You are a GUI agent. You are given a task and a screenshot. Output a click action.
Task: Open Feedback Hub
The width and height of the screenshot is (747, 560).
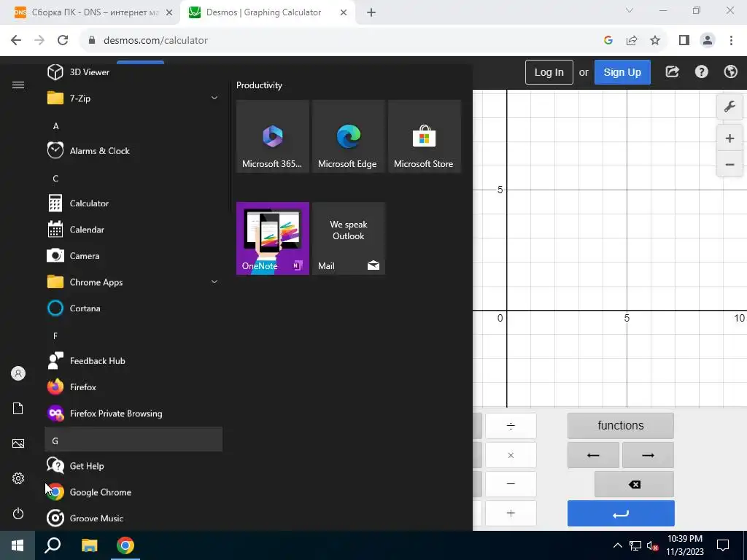(x=133, y=361)
